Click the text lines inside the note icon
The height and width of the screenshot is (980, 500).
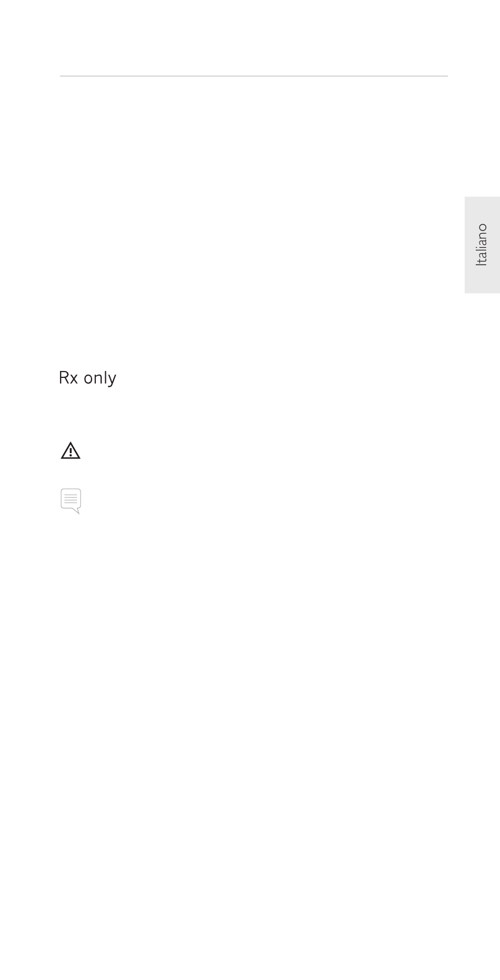(71, 498)
